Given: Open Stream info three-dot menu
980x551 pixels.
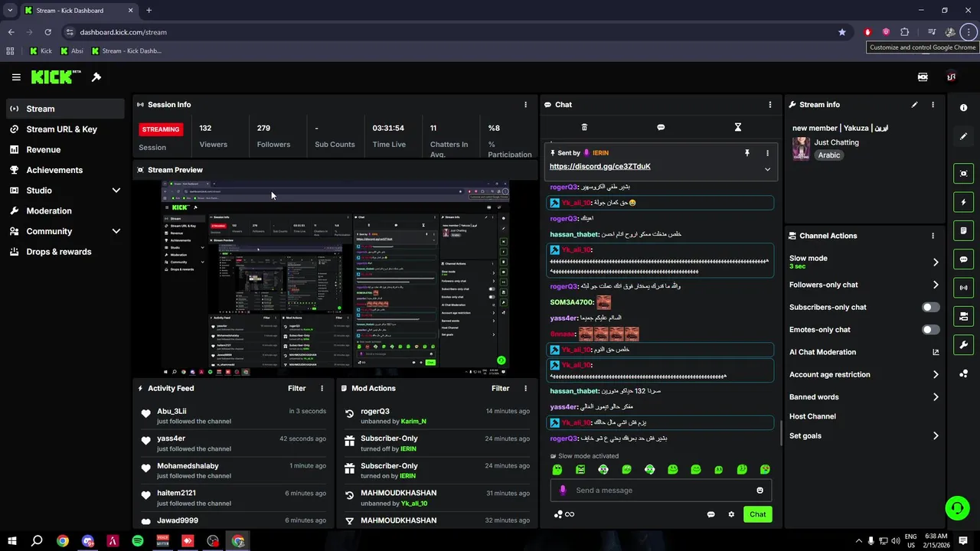Looking at the screenshot, I should click(933, 105).
